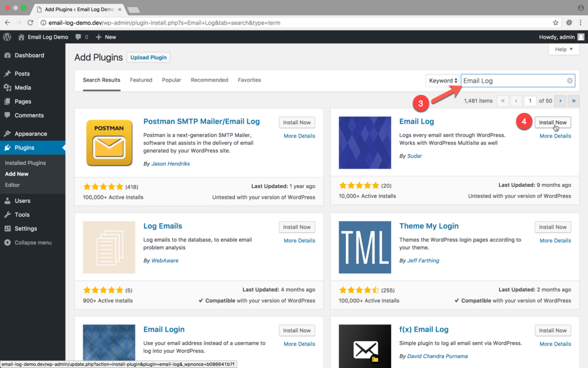Clear the plugin search field
The height and width of the screenshot is (368, 588).
click(x=570, y=80)
